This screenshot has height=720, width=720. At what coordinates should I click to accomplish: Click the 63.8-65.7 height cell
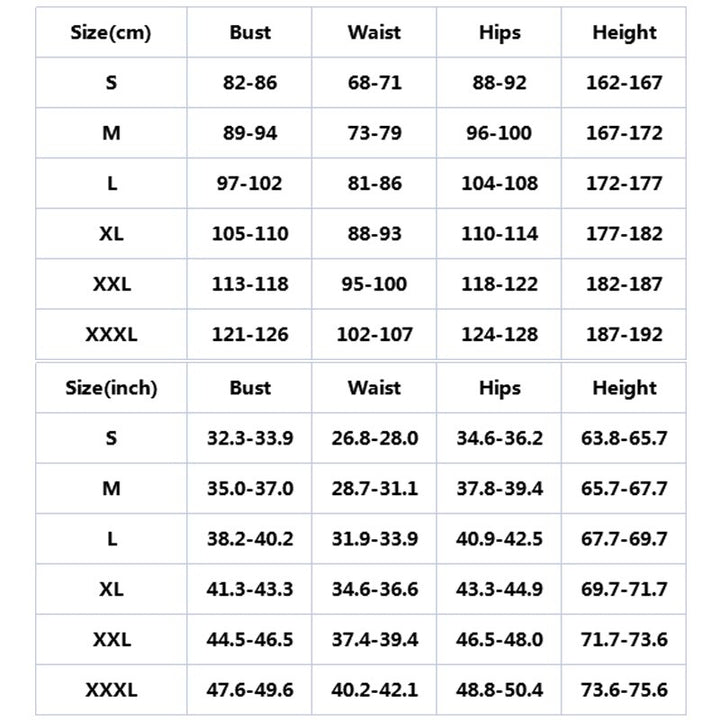coord(624,438)
